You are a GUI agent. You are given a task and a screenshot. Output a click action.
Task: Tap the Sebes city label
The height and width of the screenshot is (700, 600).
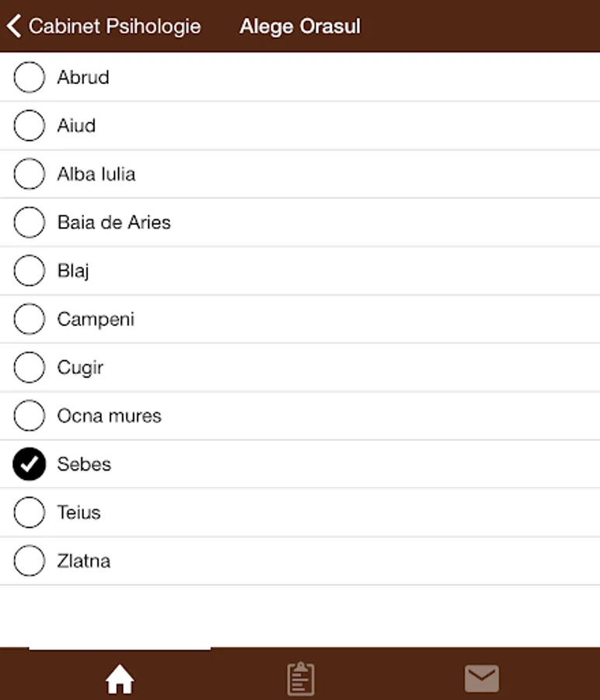point(84,464)
